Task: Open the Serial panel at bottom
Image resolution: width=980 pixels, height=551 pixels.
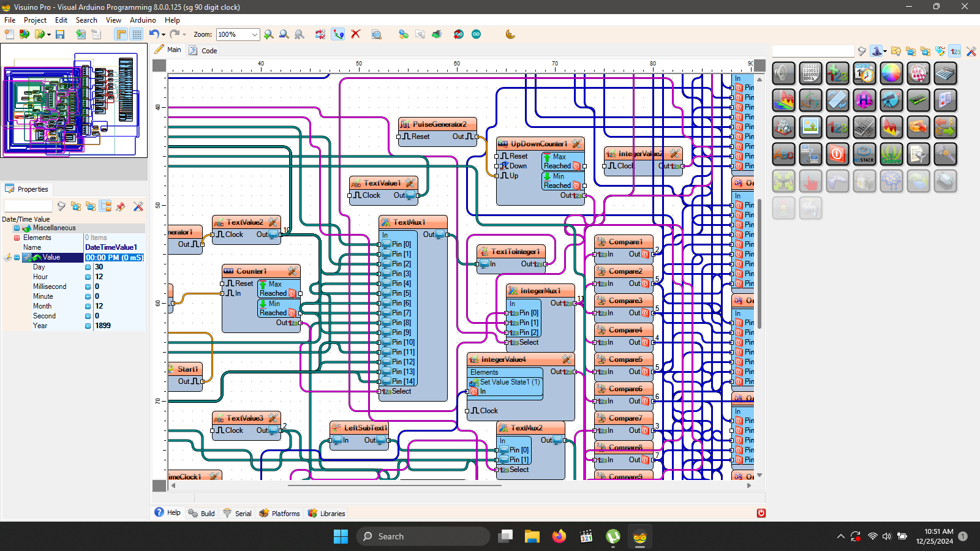Action: (x=237, y=513)
